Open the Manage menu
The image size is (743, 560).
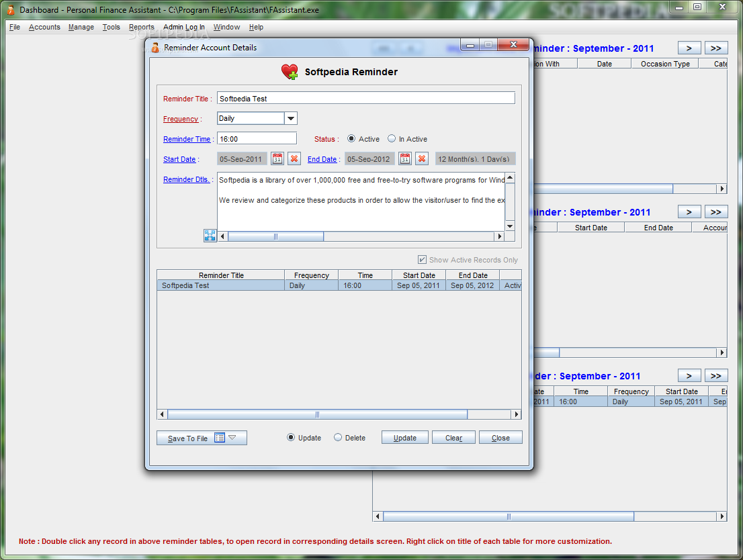tap(81, 27)
